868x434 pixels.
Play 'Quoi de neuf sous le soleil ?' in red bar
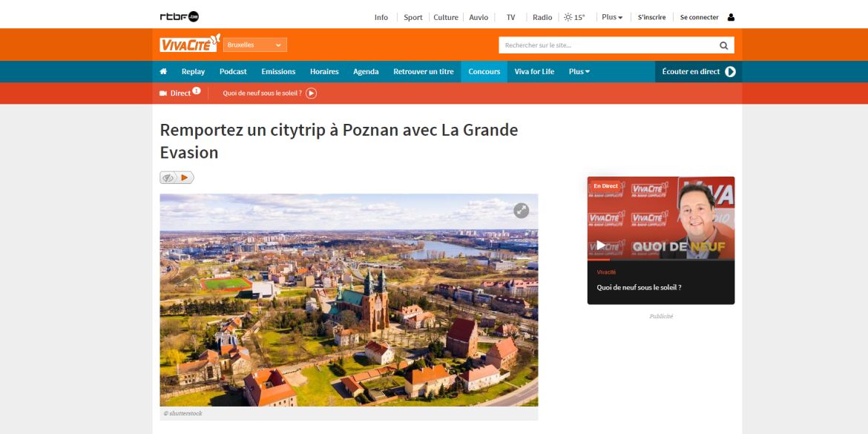pos(312,93)
